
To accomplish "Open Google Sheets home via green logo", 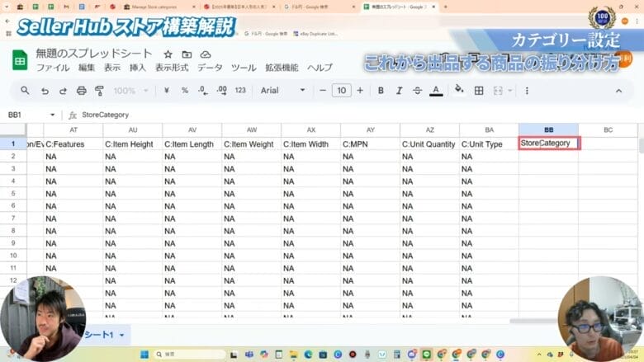I will 19,60.
